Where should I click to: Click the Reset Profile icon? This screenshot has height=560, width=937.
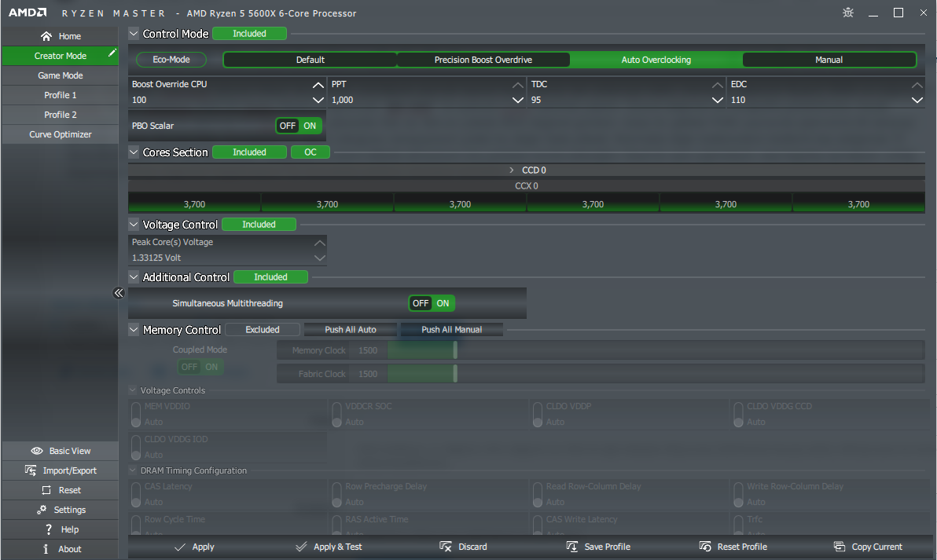pos(704,547)
